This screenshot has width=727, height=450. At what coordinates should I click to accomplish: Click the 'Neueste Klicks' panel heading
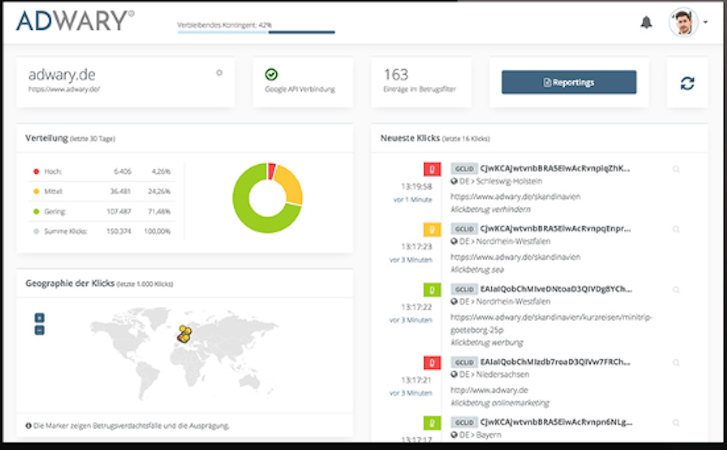click(410, 138)
